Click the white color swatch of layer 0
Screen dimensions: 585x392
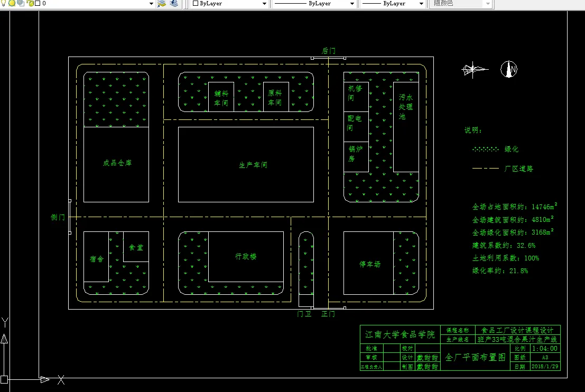[38, 3]
